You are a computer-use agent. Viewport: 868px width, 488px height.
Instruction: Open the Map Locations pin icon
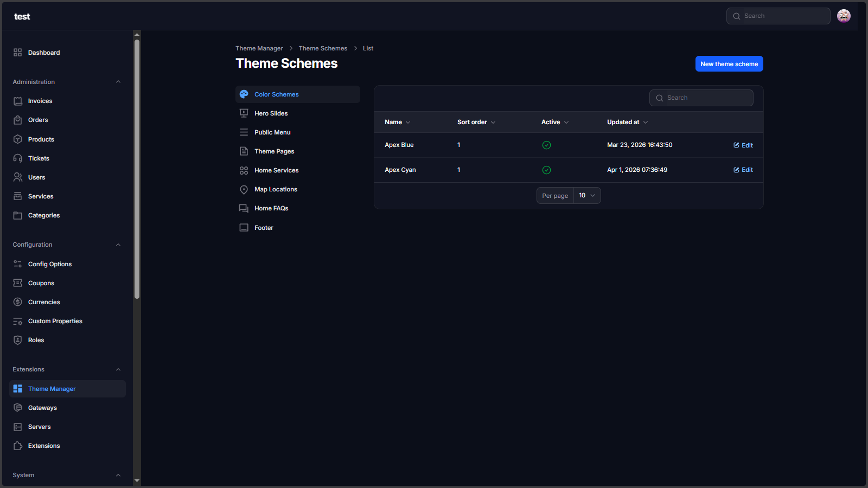244,189
